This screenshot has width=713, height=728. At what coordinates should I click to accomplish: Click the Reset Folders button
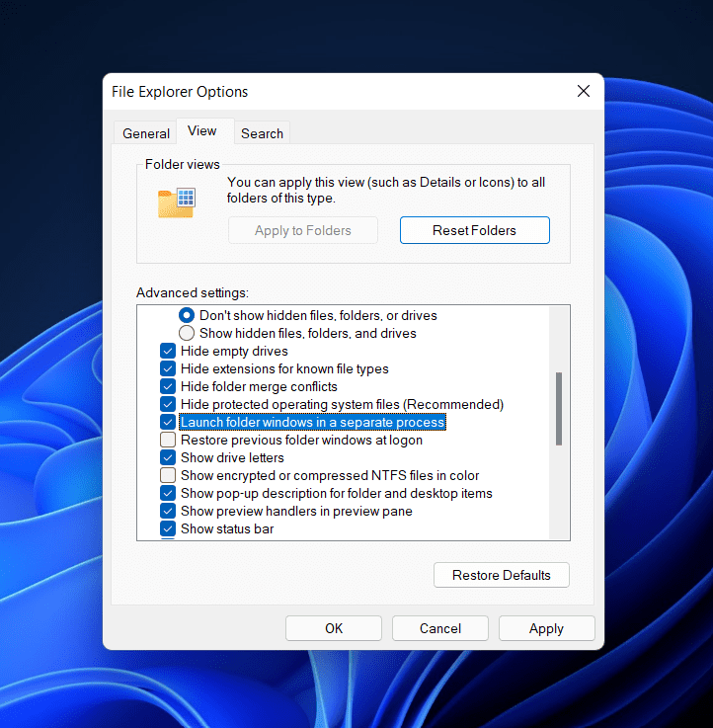click(474, 230)
